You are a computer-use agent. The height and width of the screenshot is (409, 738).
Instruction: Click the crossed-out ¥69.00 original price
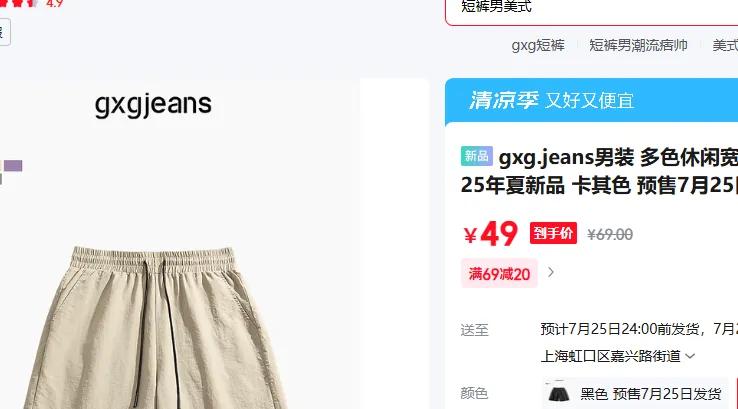pos(610,234)
